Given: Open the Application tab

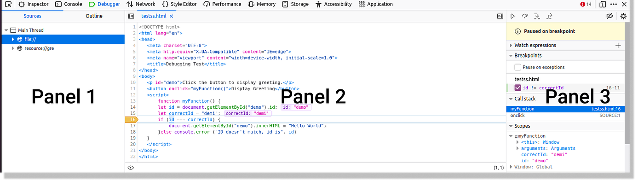Looking at the screenshot, I should [375, 4].
